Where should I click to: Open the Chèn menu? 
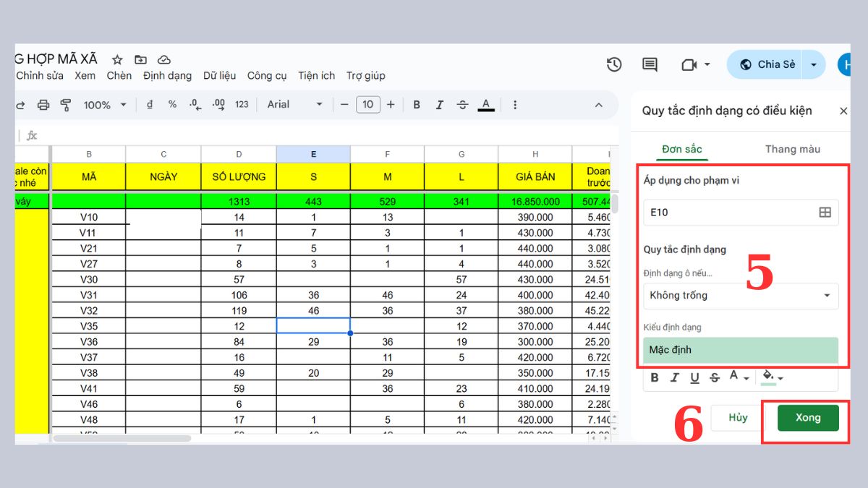[119, 75]
